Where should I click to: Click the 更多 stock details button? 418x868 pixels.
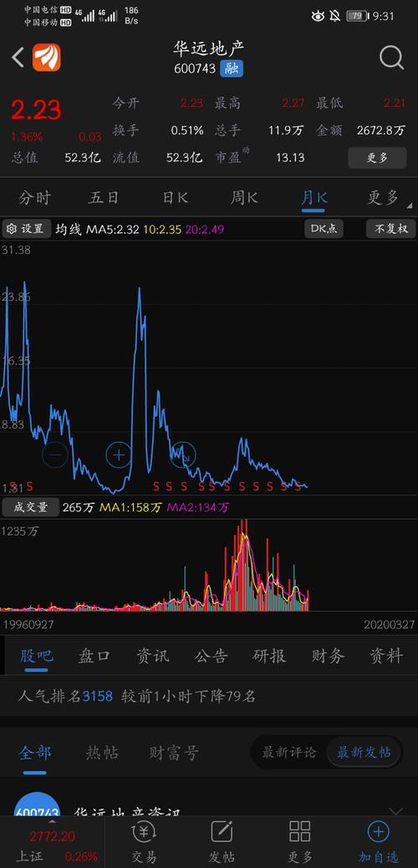tap(377, 158)
